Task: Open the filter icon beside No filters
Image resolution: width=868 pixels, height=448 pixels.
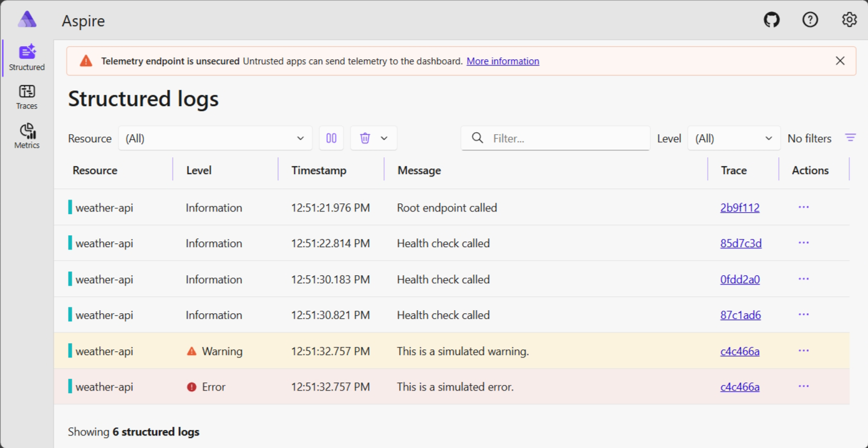Action: click(x=851, y=138)
